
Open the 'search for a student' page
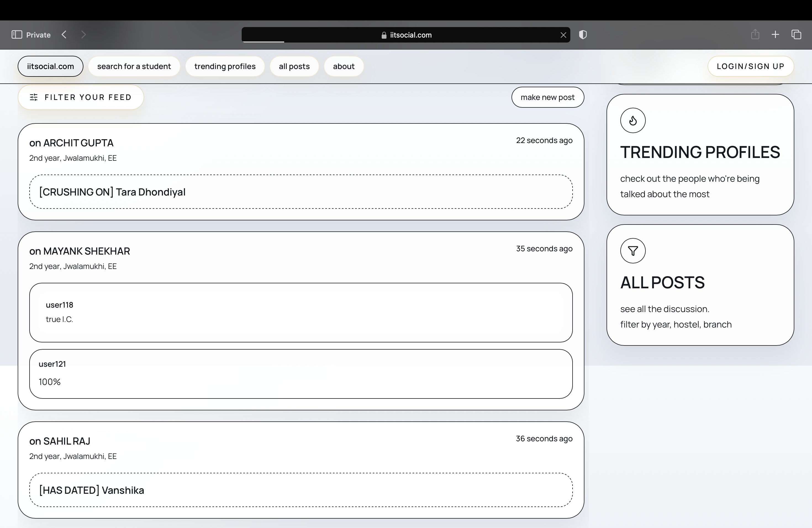[x=134, y=66]
